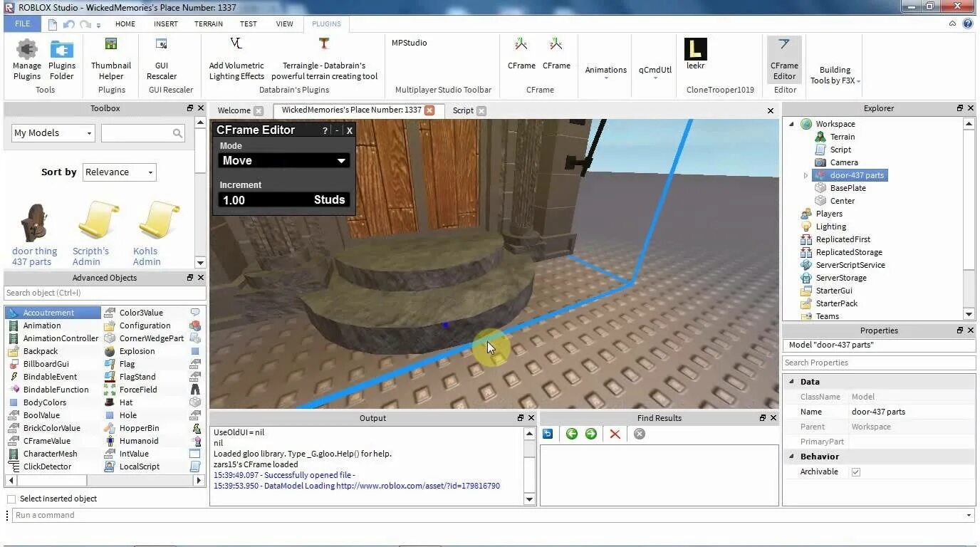Select Lighting in Explorer
This screenshot has height=547, width=980.
click(823, 226)
